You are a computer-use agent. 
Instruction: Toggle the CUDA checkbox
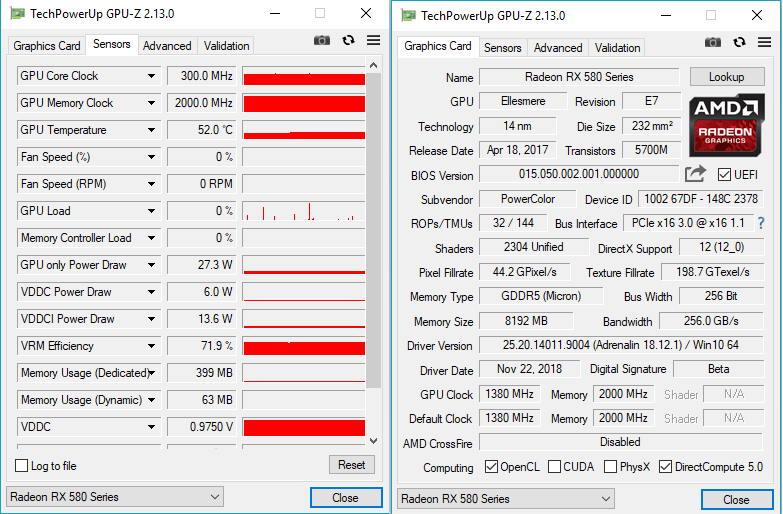(x=554, y=467)
